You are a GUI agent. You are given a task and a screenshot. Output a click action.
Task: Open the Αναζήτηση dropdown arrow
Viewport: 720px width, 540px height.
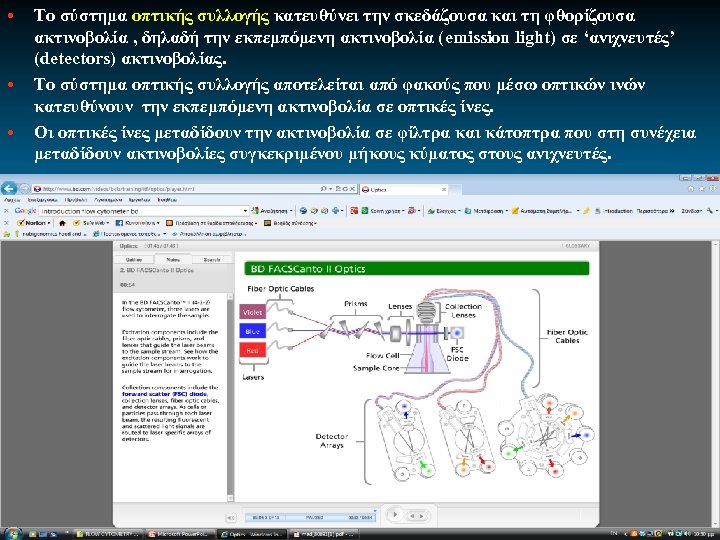[x=291, y=211]
